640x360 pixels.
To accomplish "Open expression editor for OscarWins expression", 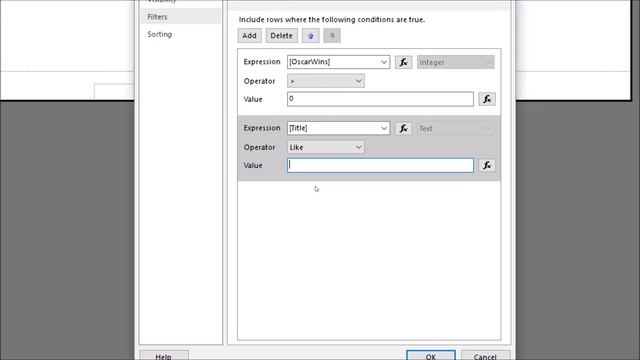I will [x=403, y=62].
